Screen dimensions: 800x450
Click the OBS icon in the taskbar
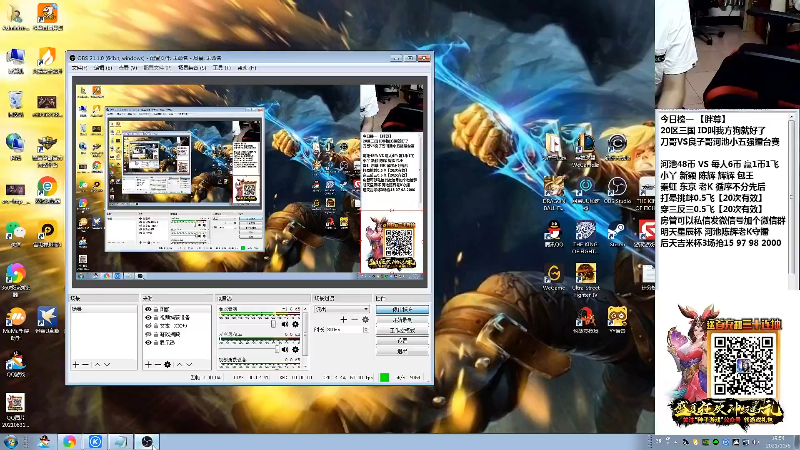point(147,441)
